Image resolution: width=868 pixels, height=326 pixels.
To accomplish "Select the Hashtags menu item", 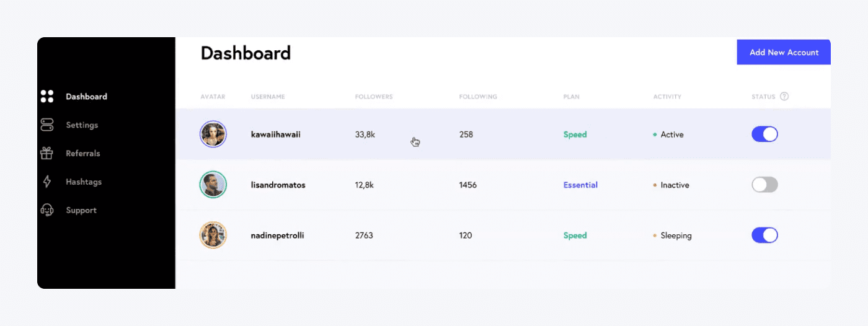I will pyautogui.click(x=84, y=182).
